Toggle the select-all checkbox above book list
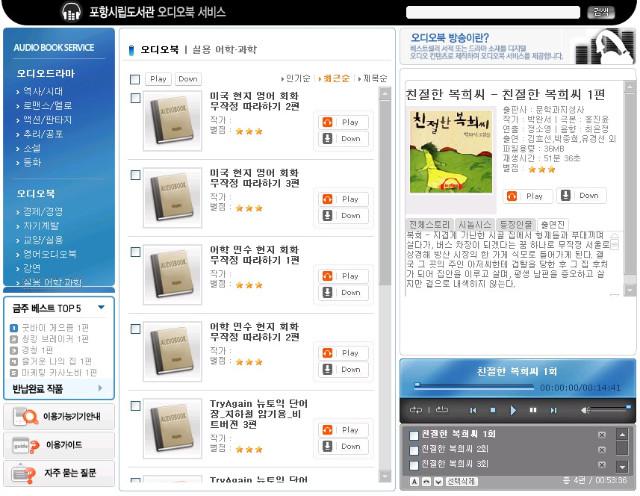Screen dimensions: 640x496 (135, 79)
